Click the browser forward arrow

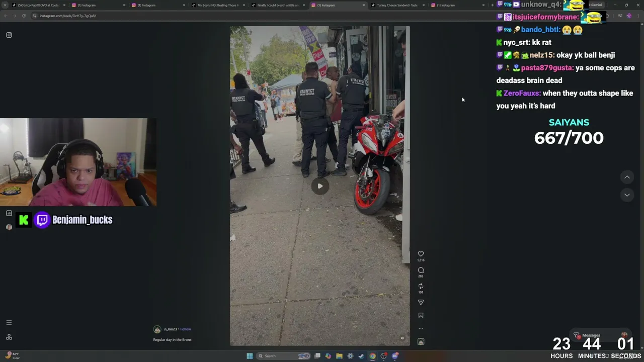click(15, 16)
